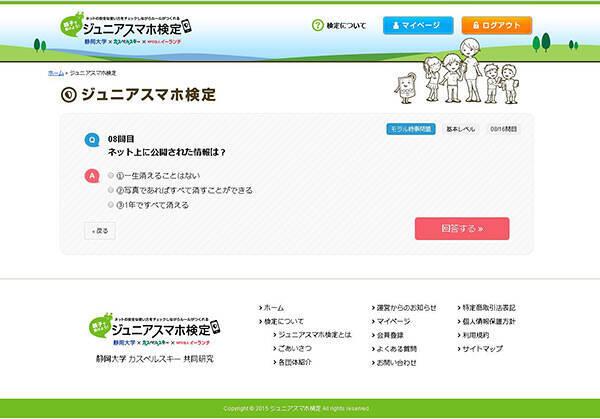Click the circular icon beside the page title
The height and width of the screenshot is (419, 600).
coord(69,95)
